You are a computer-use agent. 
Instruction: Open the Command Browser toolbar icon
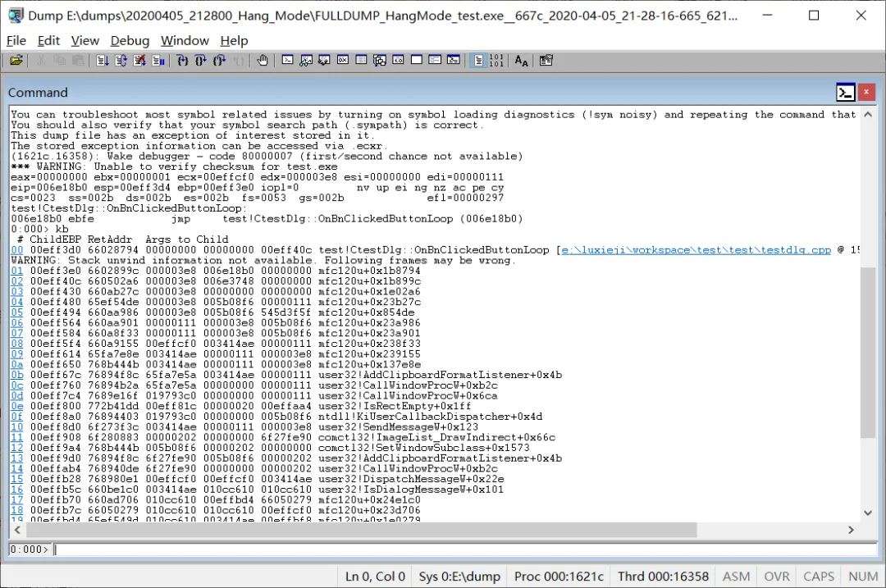pos(454,61)
